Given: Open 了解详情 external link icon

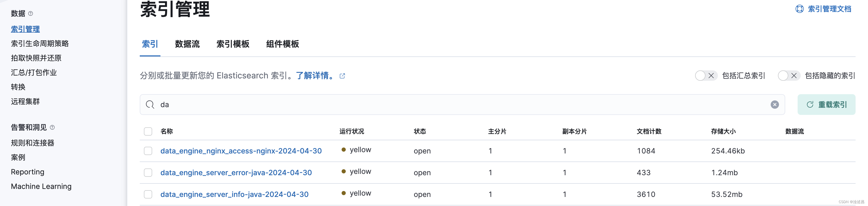Looking at the screenshot, I should (342, 76).
